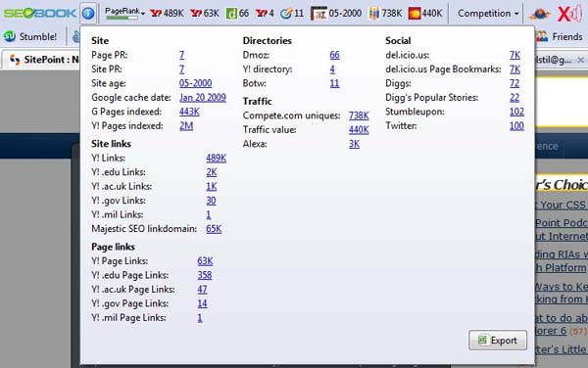Click Y! .mil Page Links value 1
Screen dimensions: 588x368
(x=200, y=318)
